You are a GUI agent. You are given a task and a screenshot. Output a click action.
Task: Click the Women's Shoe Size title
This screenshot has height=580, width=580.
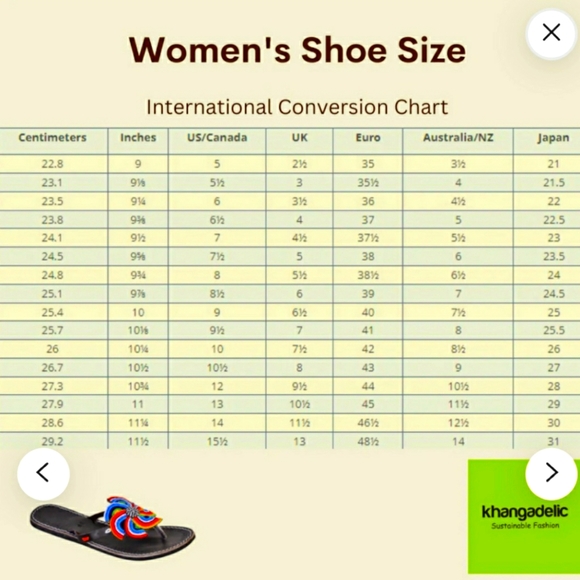pyautogui.click(x=297, y=50)
